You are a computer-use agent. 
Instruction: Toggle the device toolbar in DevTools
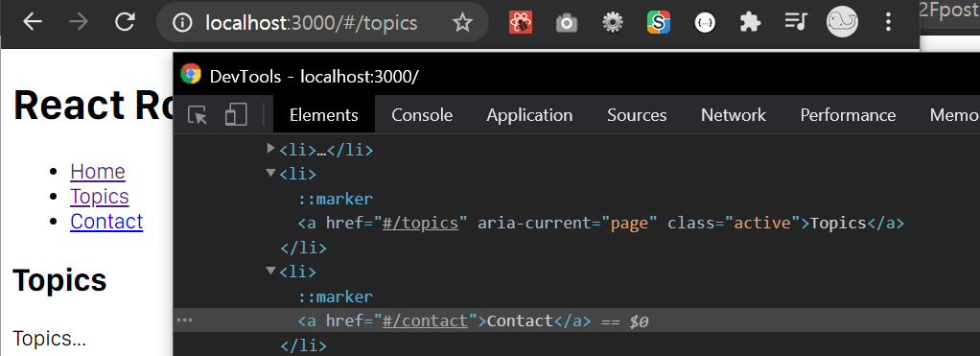[x=236, y=115]
